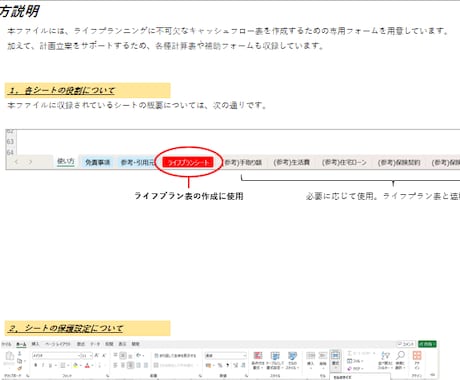Image resolution: width=460 pixels, height=380 pixels.
Task: Switch to the 数式 ribbon tab
Action: pyautogui.click(x=81, y=344)
